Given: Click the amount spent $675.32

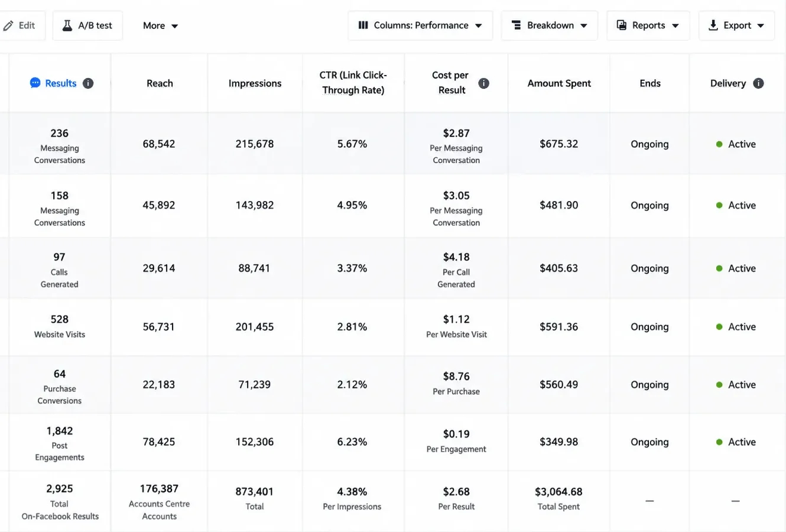Looking at the screenshot, I should point(558,144).
